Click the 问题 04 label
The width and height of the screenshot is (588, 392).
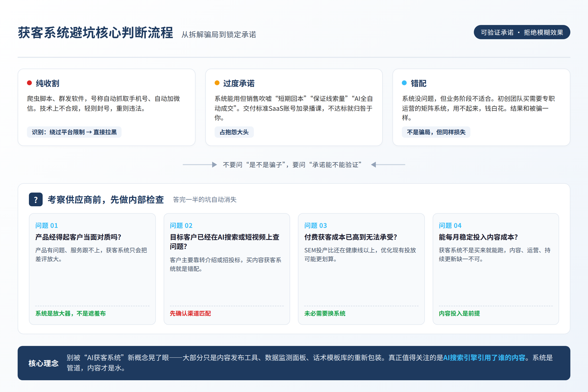pyautogui.click(x=450, y=225)
